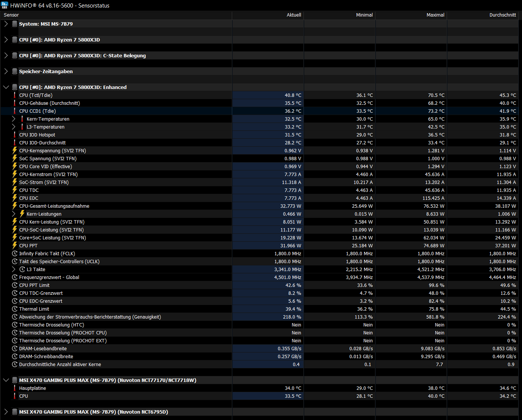Expand the C-State Belegung sensor group
522x420 pixels.
[x=6, y=55]
